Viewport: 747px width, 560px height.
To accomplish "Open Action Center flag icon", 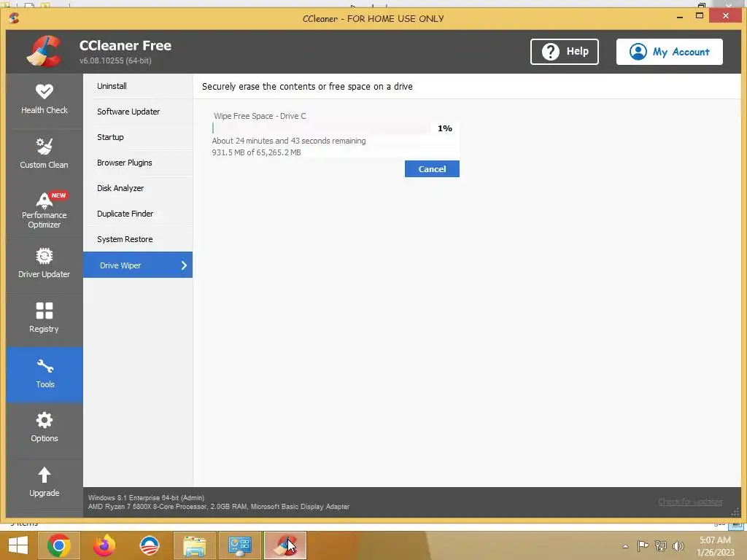I will (643, 545).
